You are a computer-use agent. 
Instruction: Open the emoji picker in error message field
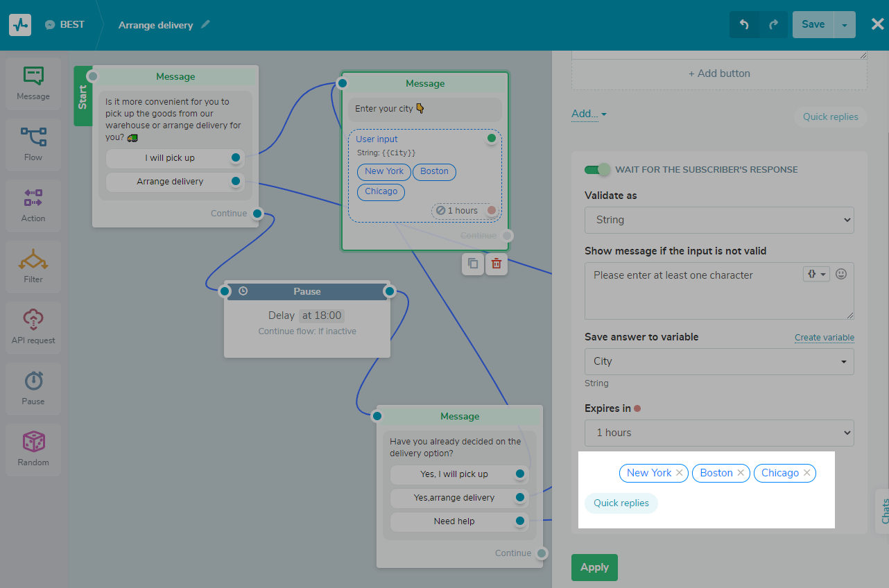click(841, 274)
